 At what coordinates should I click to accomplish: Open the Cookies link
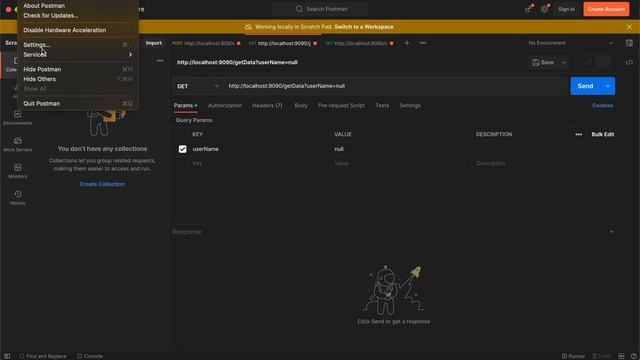point(602,105)
